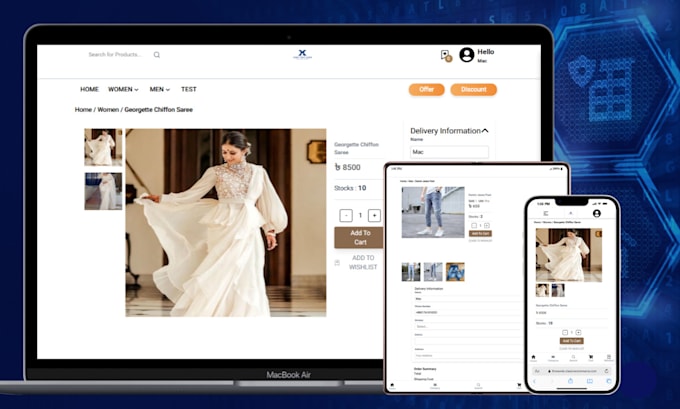Image resolution: width=680 pixels, height=409 pixels.
Task: Click the price 8500 text
Action: [x=348, y=167]
